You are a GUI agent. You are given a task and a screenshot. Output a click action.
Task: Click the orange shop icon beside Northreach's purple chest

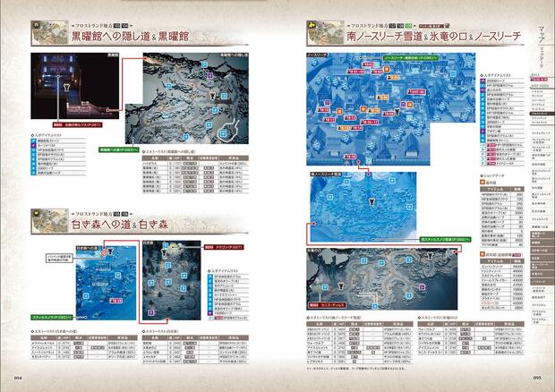[409, 105]
